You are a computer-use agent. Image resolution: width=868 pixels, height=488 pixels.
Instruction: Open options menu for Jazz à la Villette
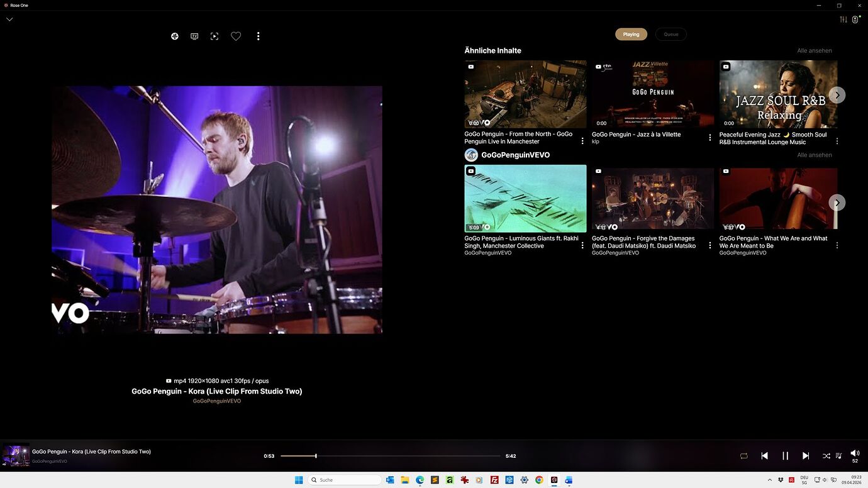coord(710,138)
